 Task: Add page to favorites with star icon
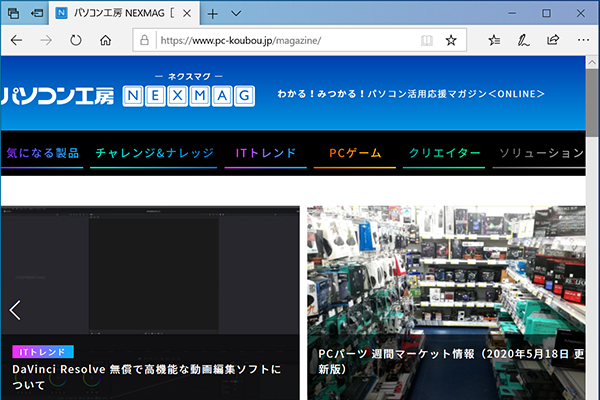451,41
